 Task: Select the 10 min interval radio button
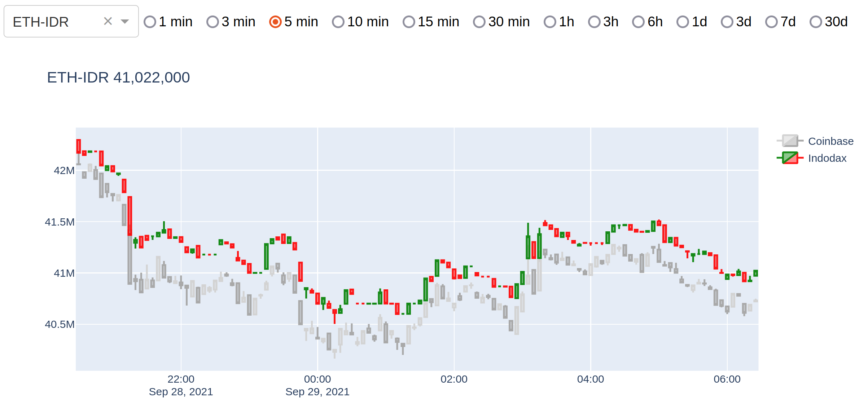coord(338,22)
